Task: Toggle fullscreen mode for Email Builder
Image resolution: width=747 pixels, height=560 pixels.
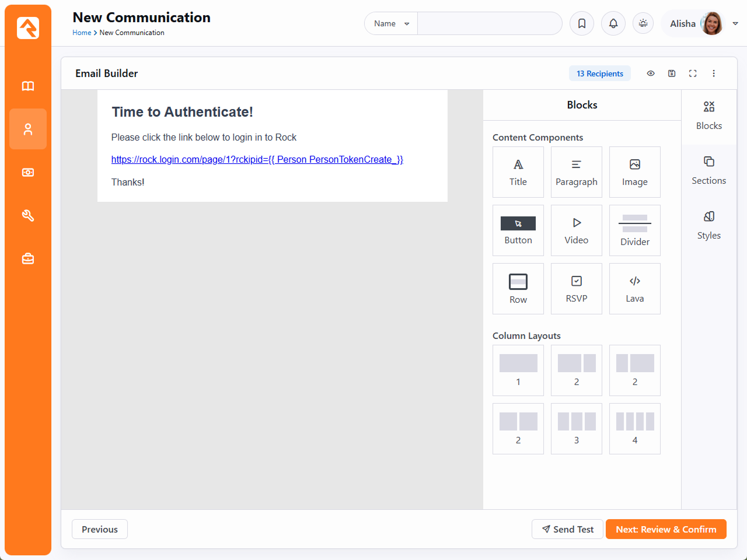Action: coord(693,73)
